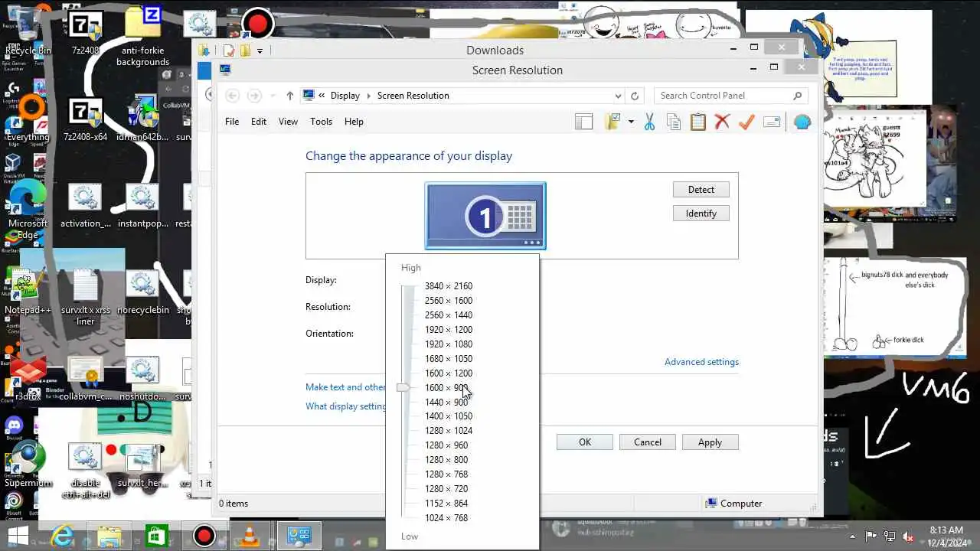The width and height of the screenshot is (980, 551).
Task: Click the anti-forkie backgrounds folder icon
Action: pos(143,37)
